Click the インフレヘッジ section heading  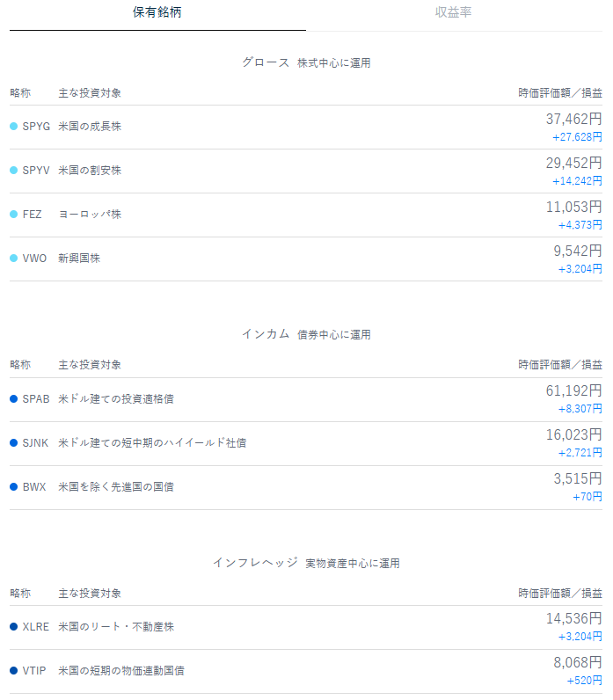tap(255, 563)
